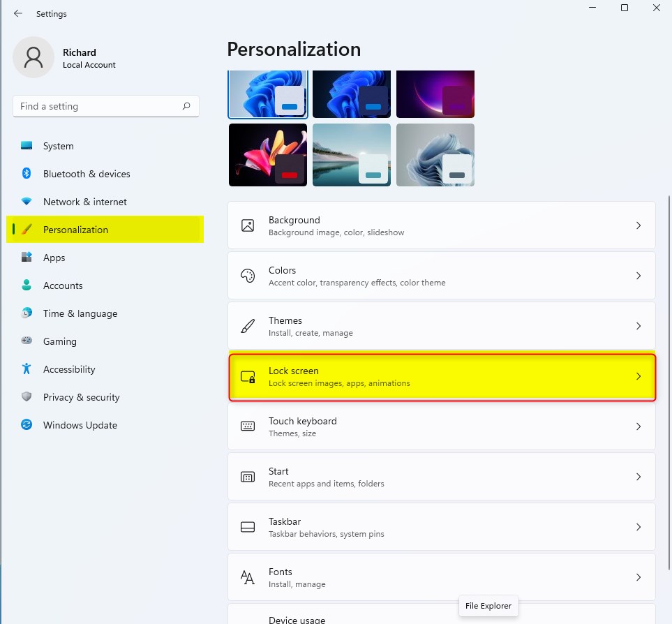Click Richard's user avatar picture
The height and width of the screenshot is (624, 672).
point(33,57)
